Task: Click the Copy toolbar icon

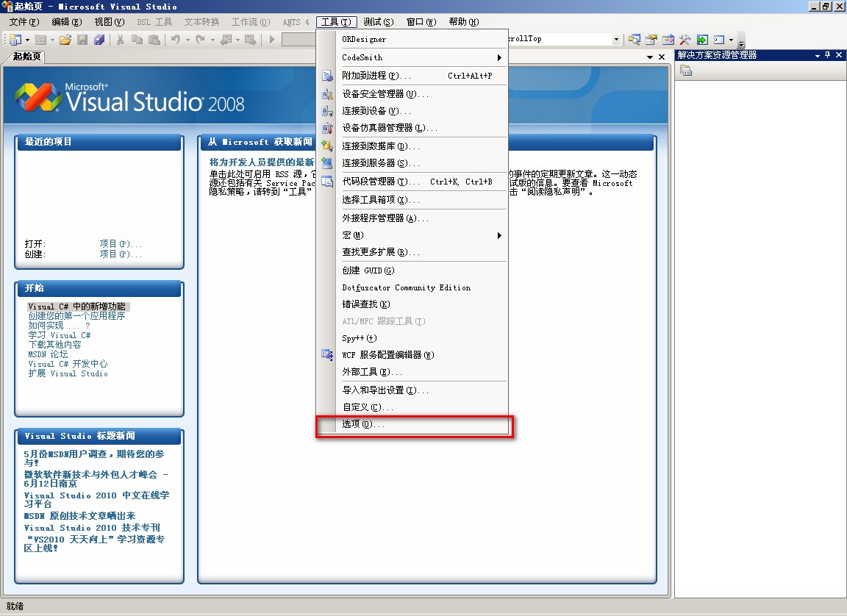Action: 137,40
